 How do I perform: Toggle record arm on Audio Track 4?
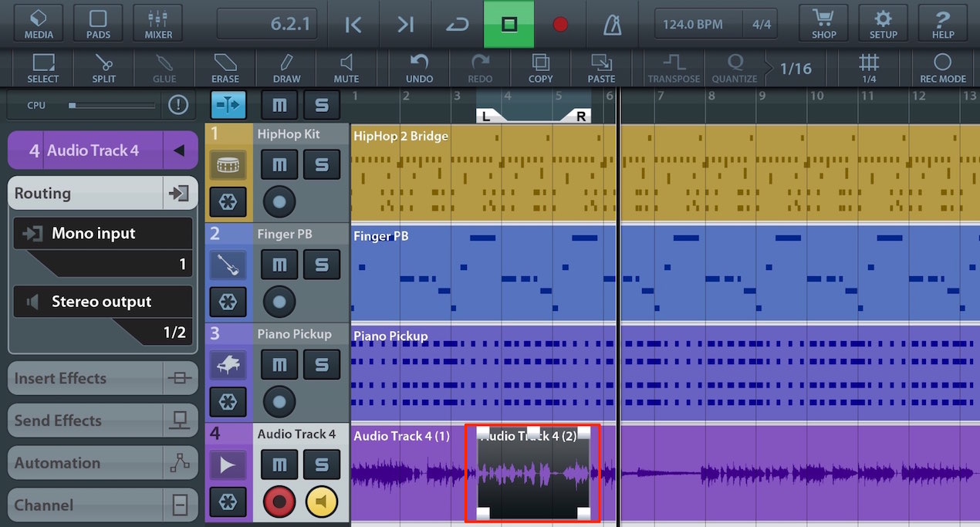[279, 502]
